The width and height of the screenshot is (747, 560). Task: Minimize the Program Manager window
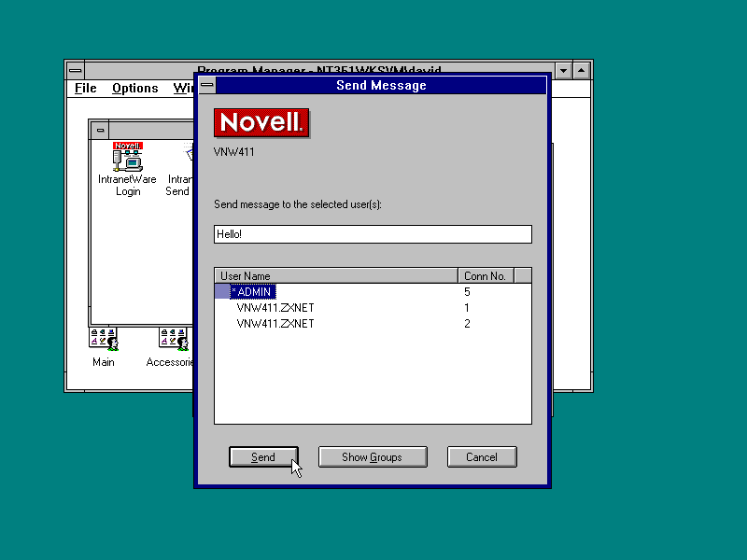(564, 71)
